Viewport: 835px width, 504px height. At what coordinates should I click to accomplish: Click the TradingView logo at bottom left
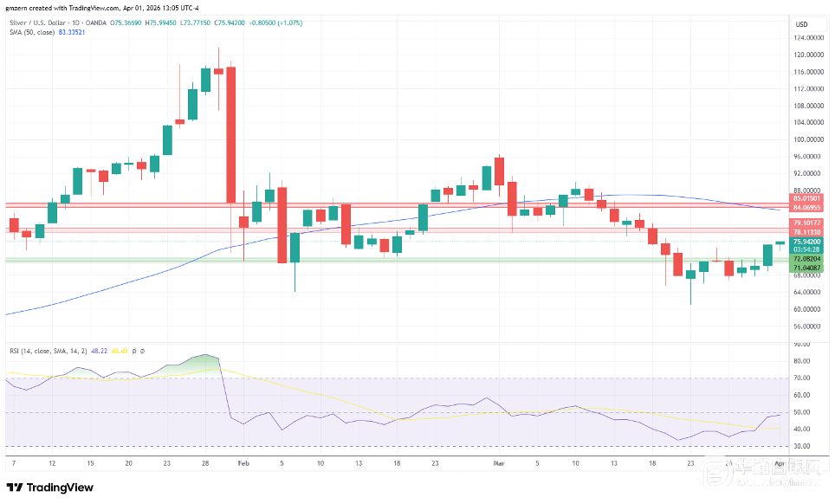(x=50, y=488)
